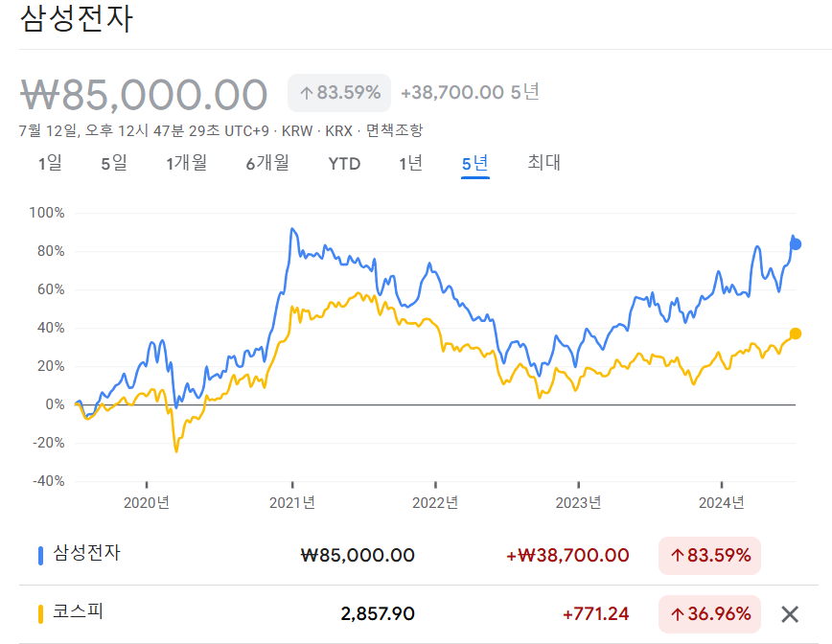Click the large ₩85,000.00 headline price

click(144, 95)
